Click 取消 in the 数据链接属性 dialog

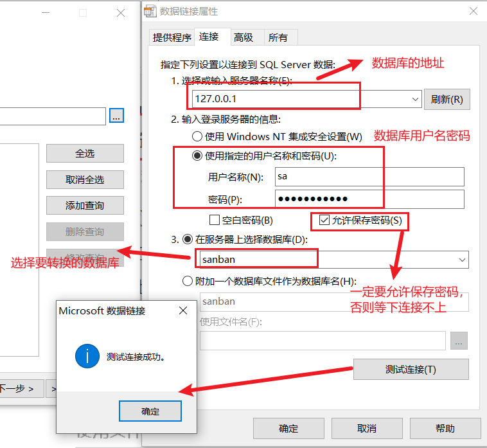367,429
